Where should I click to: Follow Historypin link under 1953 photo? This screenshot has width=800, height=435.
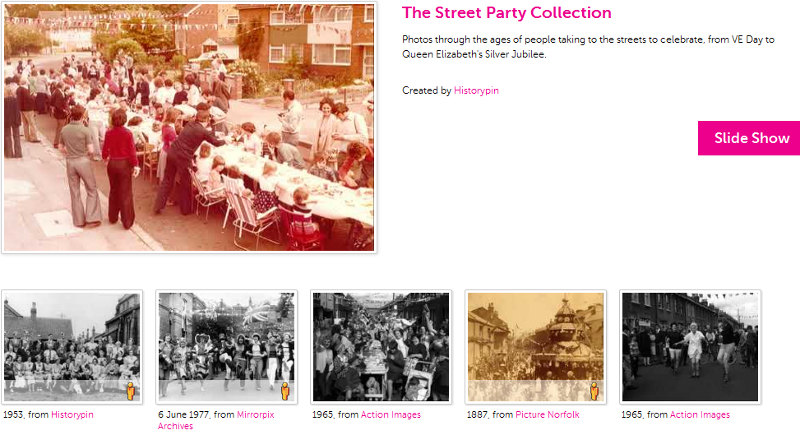pos(72,415)
